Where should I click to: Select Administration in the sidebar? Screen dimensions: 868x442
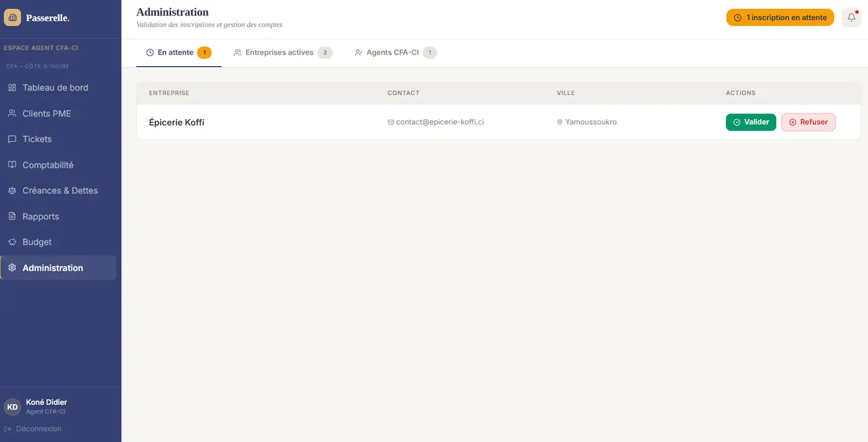pos(58,268)
